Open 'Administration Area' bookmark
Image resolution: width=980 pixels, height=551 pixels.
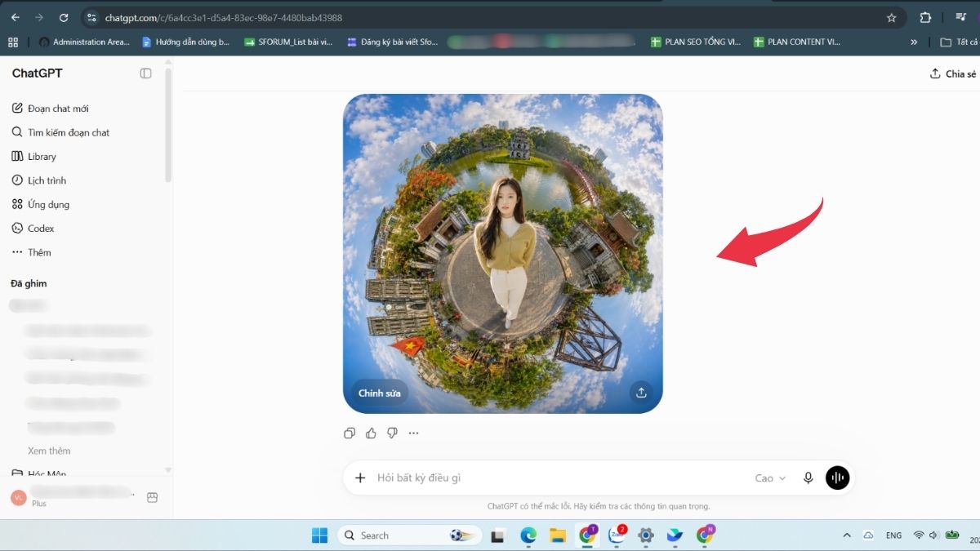coord(84,42)
